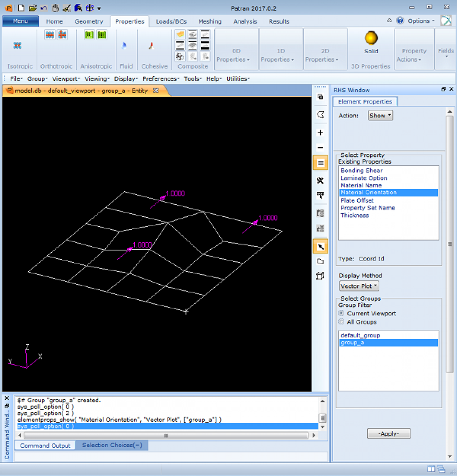Select the Isotropic material properties icon
This screenshot has height=476, width=457.
click(18, 45)
